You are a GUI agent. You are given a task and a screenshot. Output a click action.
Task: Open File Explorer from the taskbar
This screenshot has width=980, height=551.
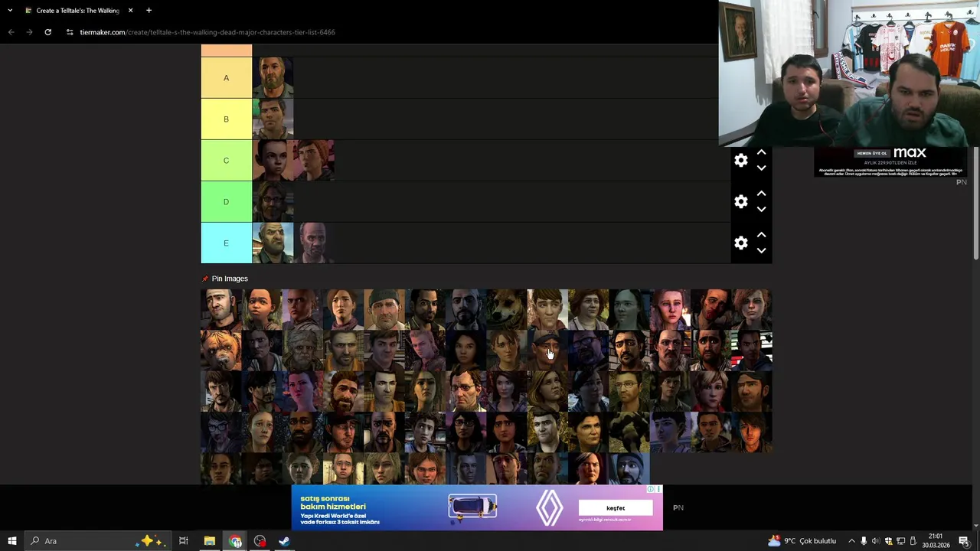(209, 541)
